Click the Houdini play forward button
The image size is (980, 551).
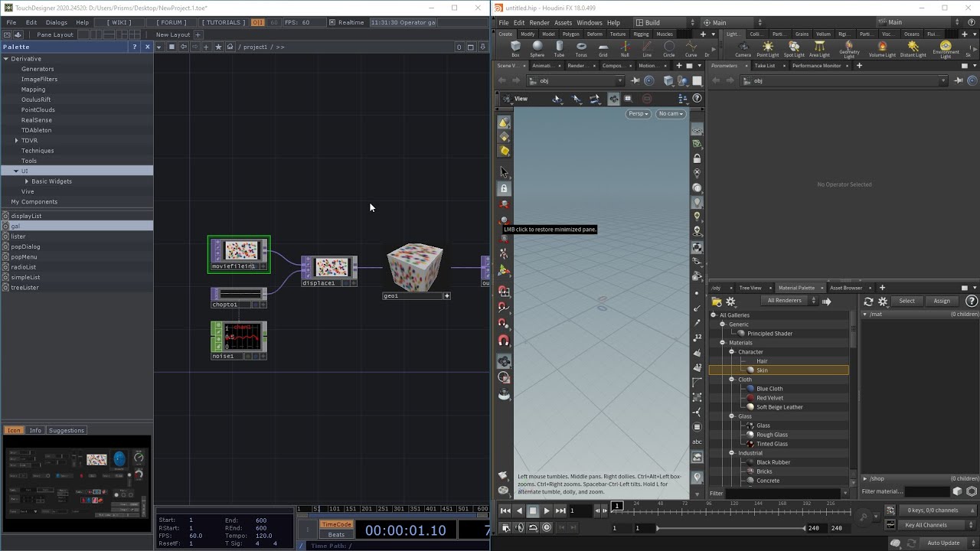(x=547, y=510)
